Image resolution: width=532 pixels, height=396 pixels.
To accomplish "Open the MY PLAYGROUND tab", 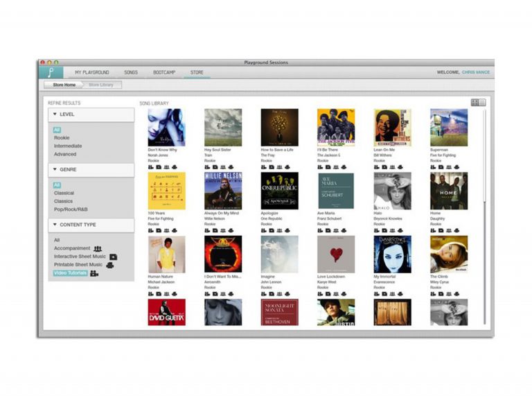I will click(92, 72).
